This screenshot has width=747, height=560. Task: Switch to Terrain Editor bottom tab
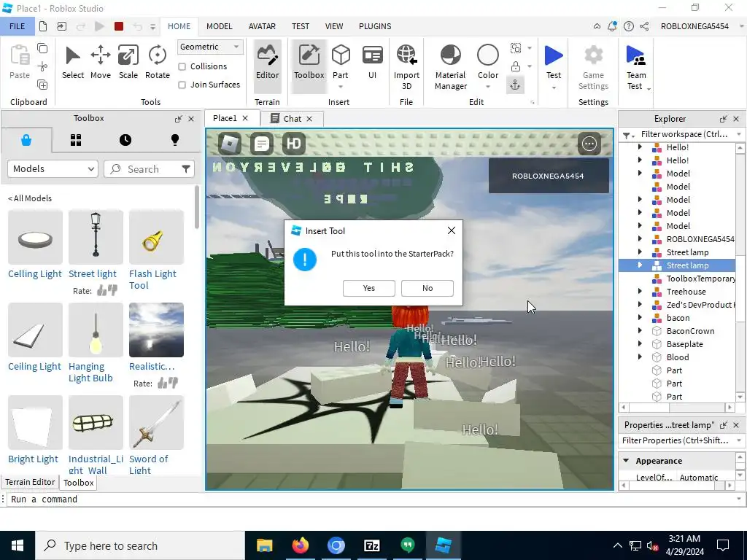31,482
